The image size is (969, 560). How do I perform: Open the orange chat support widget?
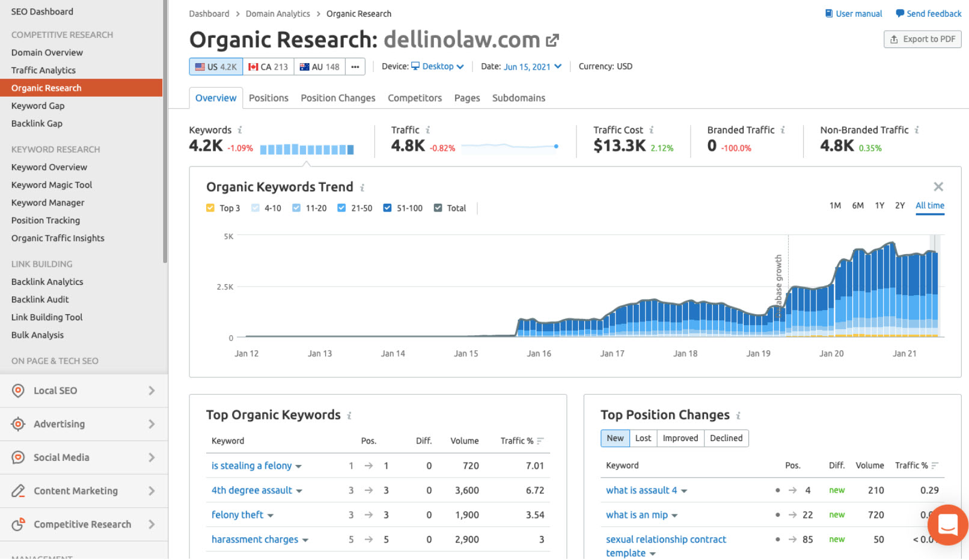click(947, 525)
